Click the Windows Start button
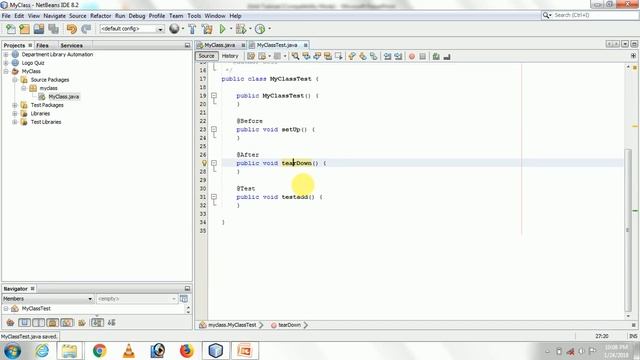The image size is (640, 360). tap(12, 351)
